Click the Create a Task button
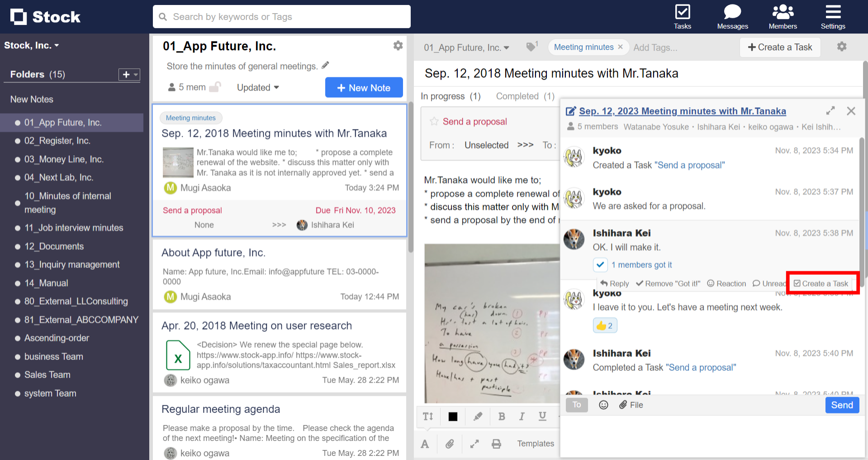The height and width of the screenshot is (460, 868). click(x=779, y=47)
